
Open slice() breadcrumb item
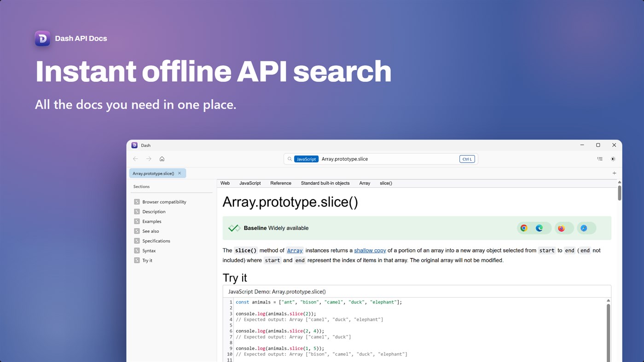386,183
